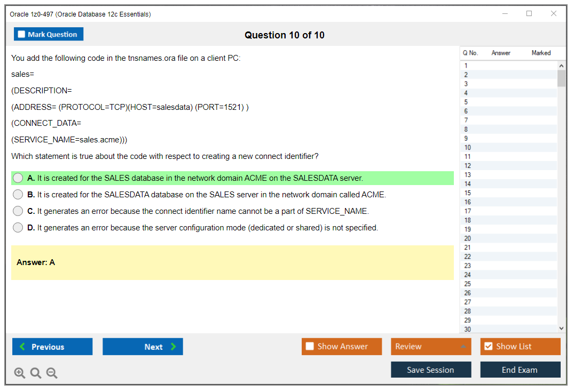Go to the Previous question
574x392 pixels.
52,347
